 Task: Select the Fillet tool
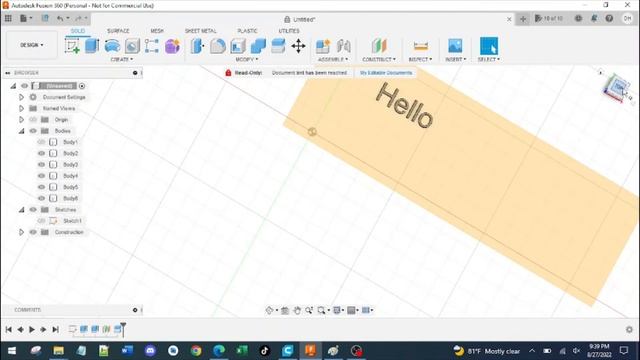tap(218, 46)
